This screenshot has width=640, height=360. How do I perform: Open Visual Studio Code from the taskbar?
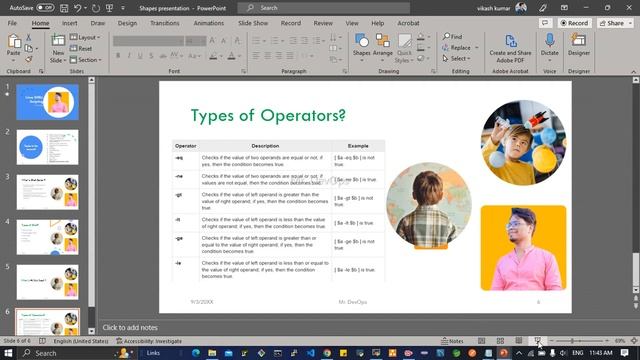311,353
